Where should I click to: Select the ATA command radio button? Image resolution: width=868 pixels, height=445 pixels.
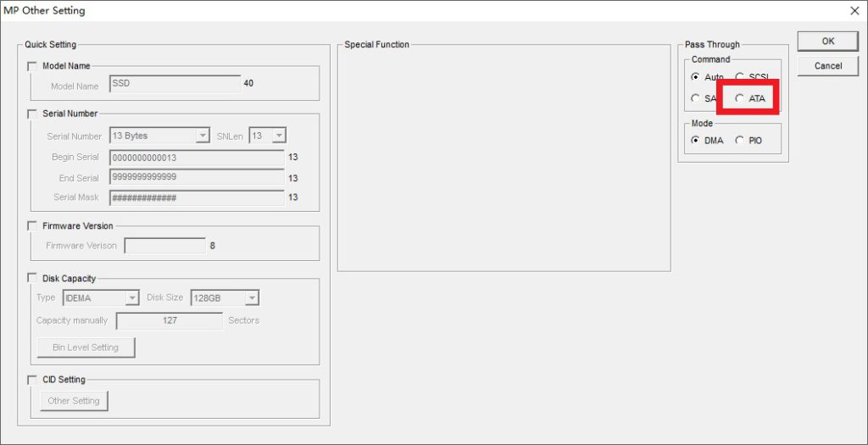(740, 98)
